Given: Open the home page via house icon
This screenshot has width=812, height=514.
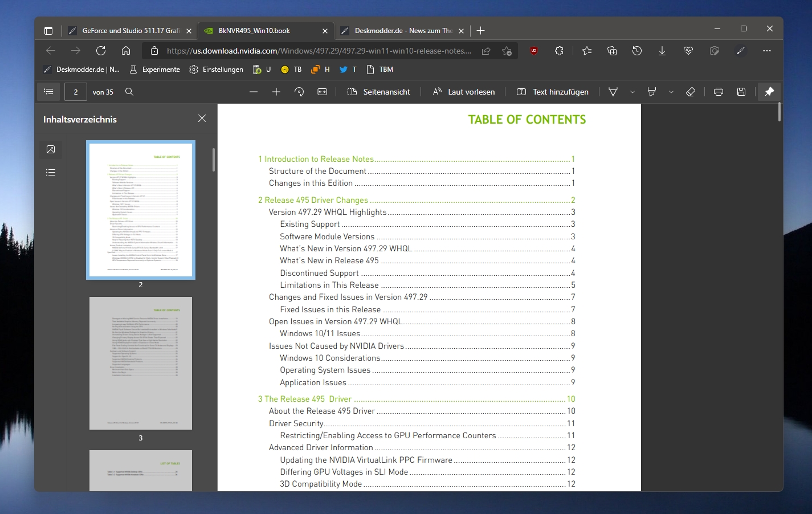Looking at the screenshot, I should tap(126, 51).
